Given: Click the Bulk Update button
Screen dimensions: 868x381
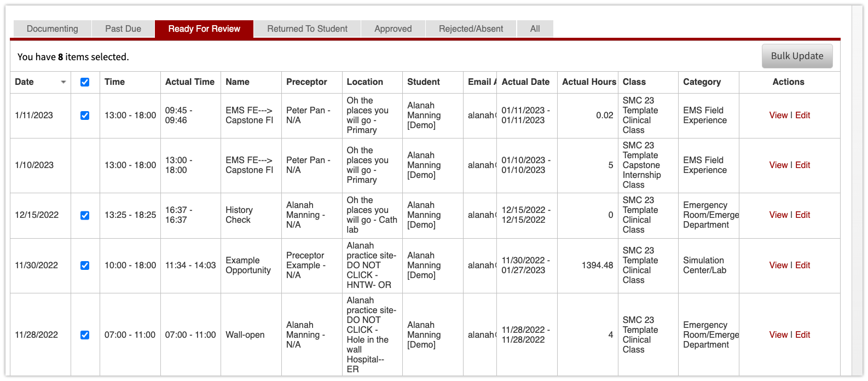Looking at the screenshot, I should (797, 56).
